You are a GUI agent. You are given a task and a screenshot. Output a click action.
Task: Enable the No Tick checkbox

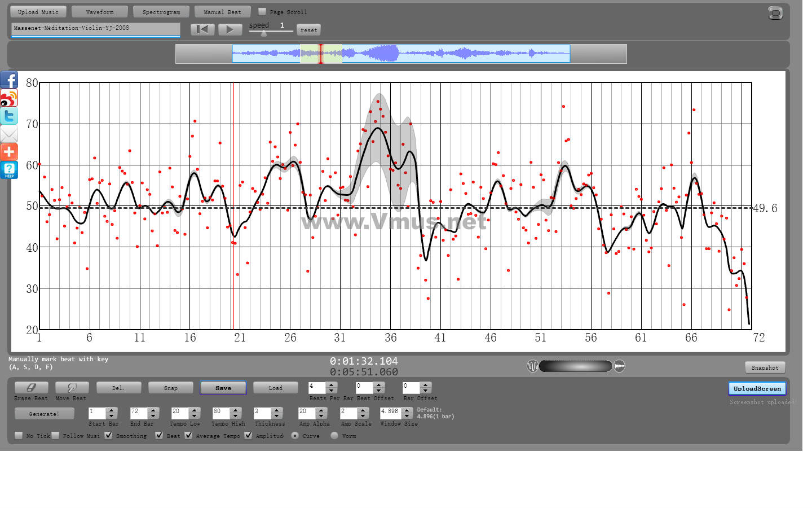click(x=19, y=435)
